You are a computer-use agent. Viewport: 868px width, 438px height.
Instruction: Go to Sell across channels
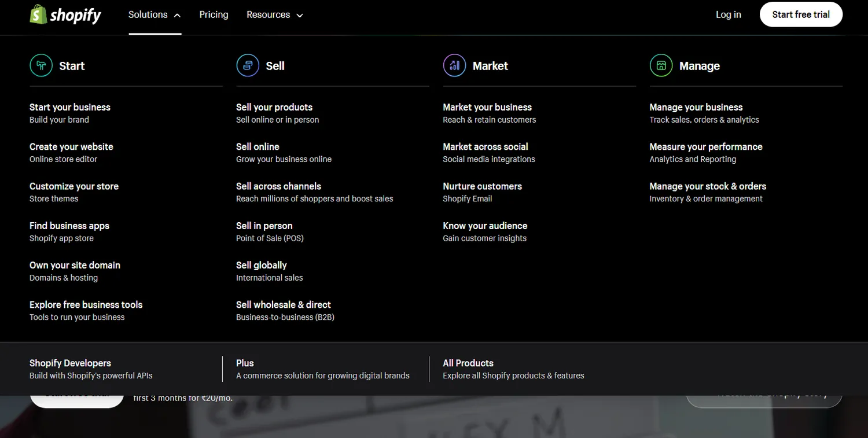[278, 186]
